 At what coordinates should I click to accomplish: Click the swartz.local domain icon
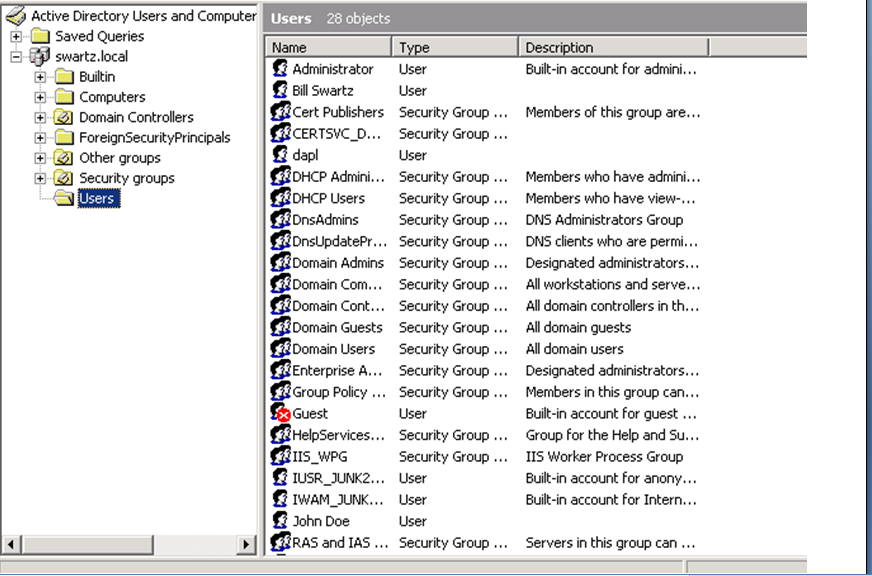click(x=39, y=56)
